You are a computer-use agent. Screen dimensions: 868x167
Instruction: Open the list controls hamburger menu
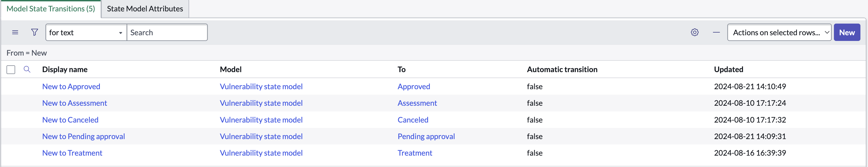(x=15, y=32)
